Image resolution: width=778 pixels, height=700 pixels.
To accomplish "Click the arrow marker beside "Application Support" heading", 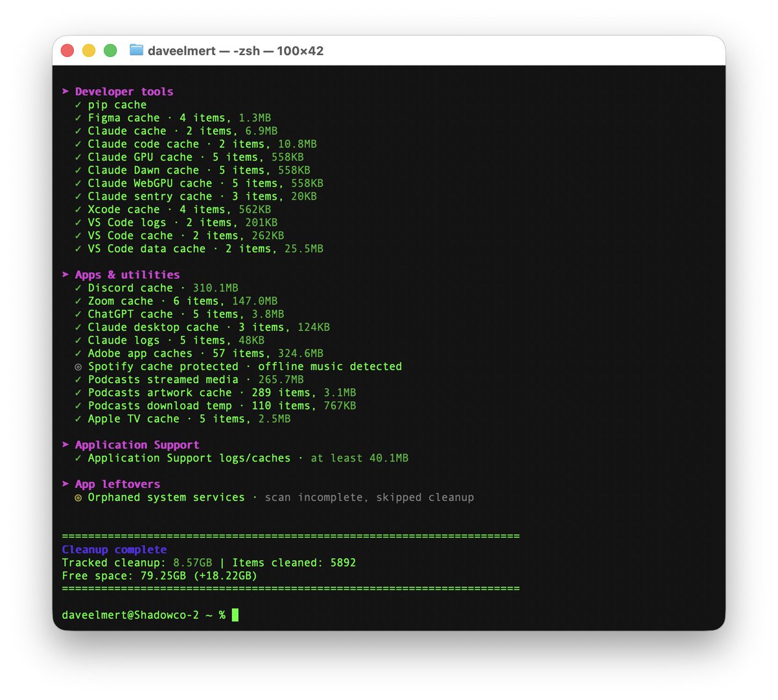I will pos(65,445).
